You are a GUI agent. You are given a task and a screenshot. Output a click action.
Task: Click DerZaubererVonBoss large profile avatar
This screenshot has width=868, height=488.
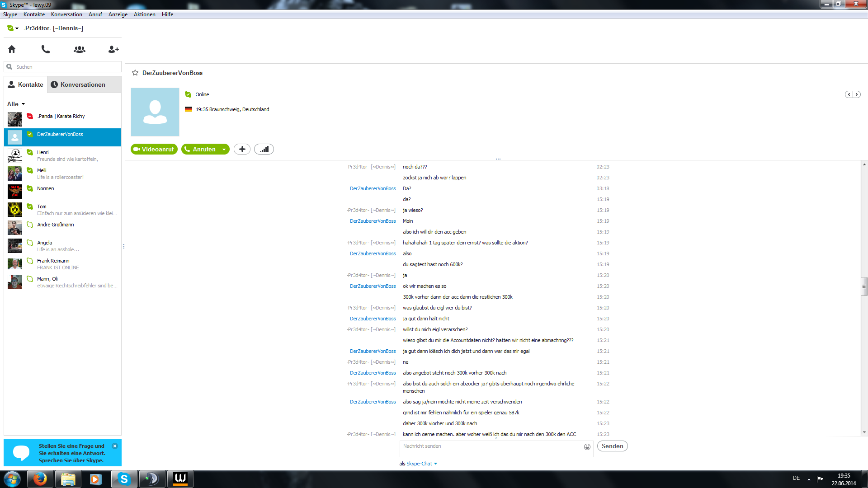tap(155, 112)
